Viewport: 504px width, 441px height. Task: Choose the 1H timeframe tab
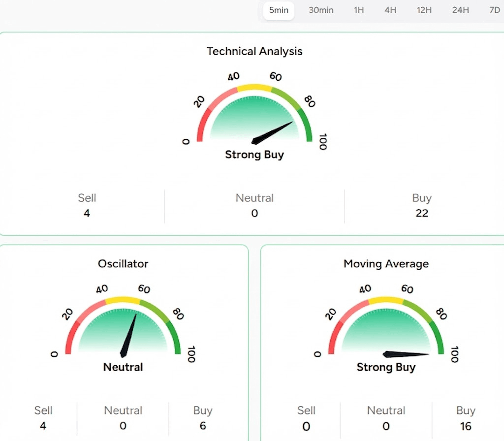pos(359,10)
